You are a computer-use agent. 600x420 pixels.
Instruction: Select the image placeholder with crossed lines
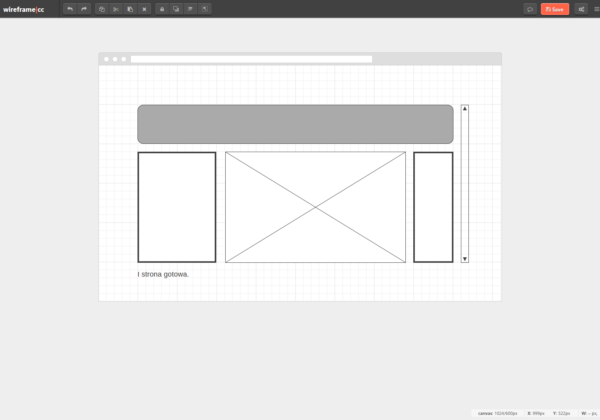(x=315, y=207)
